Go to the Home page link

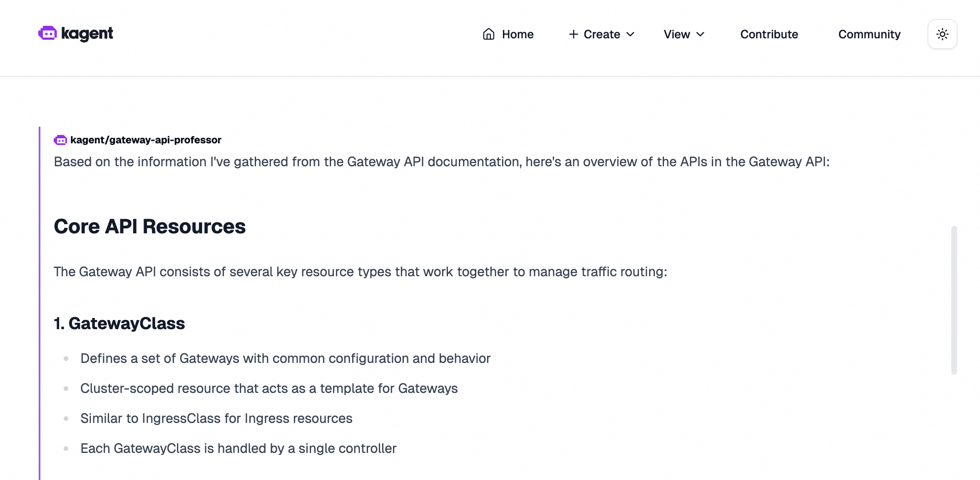coord(517,34)
